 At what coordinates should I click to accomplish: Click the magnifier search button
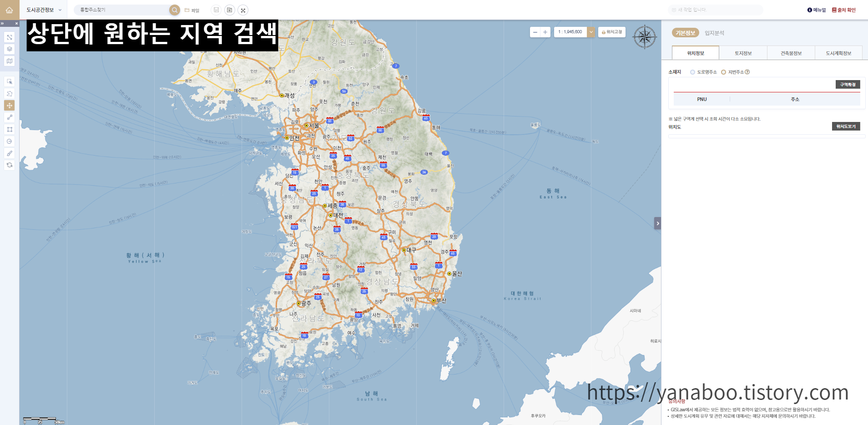coord(175,10)
